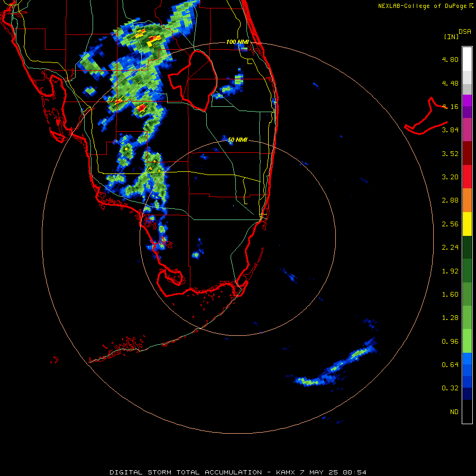476x476 pixels.
Task: Click the DIGITAL STORM TOTAL ACCUMULATION caption
Action: 186,472
